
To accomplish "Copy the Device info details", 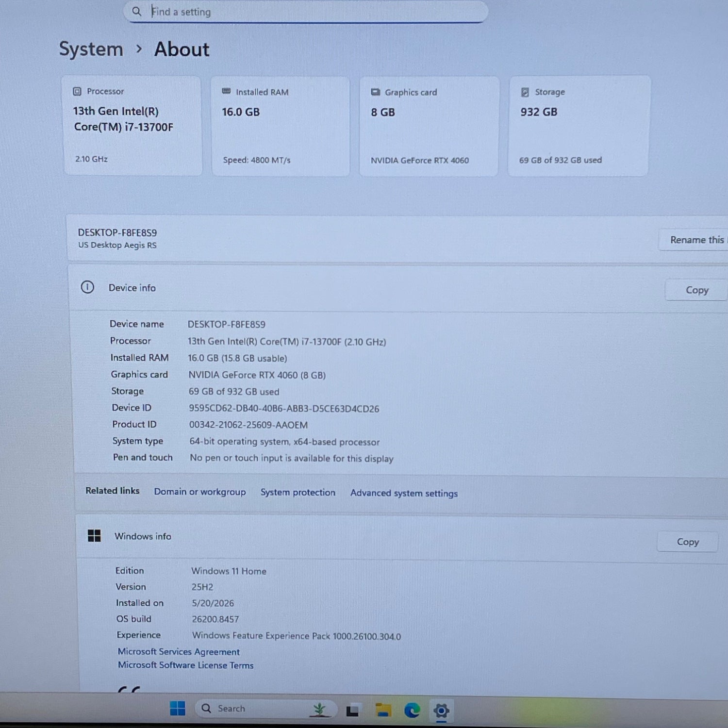I will (x=696, y=290).
